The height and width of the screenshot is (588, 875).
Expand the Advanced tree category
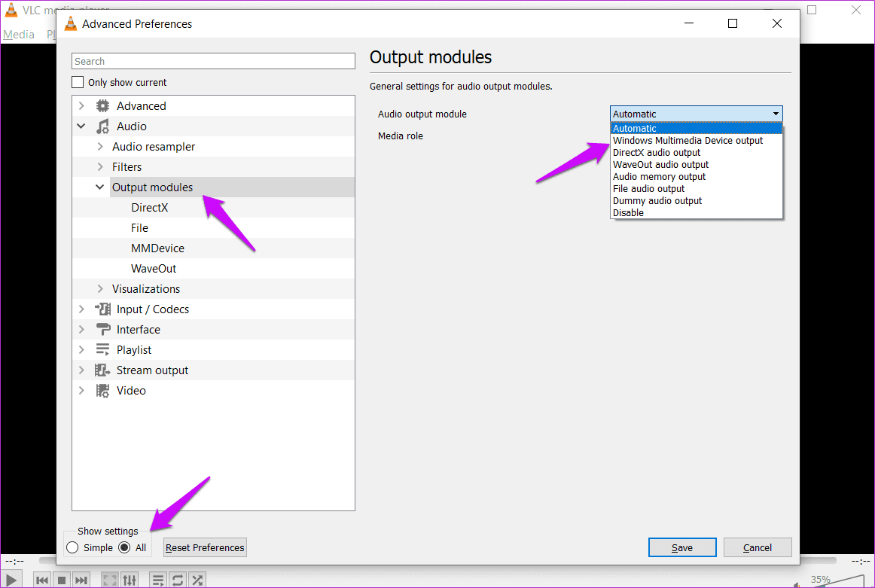tap(81, 106)
